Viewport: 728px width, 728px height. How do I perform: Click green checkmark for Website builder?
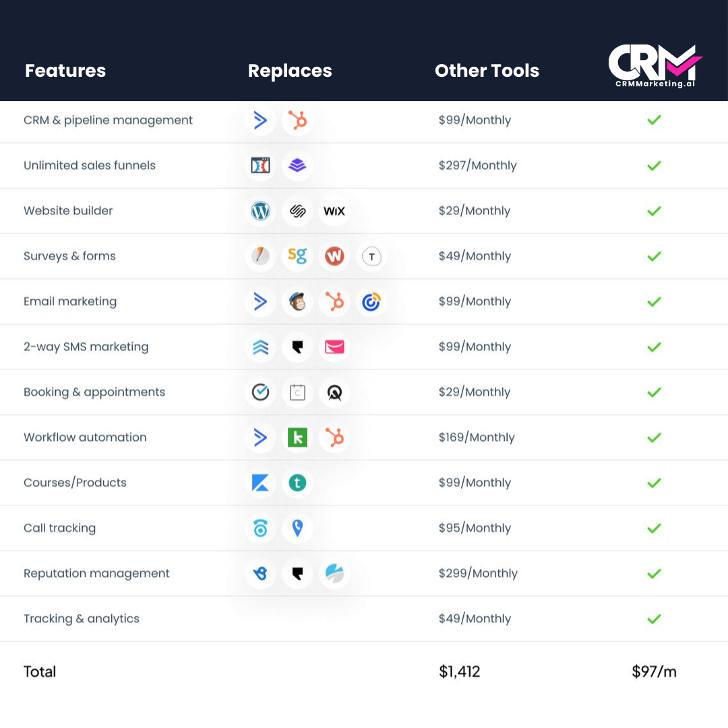coord(654,211)
